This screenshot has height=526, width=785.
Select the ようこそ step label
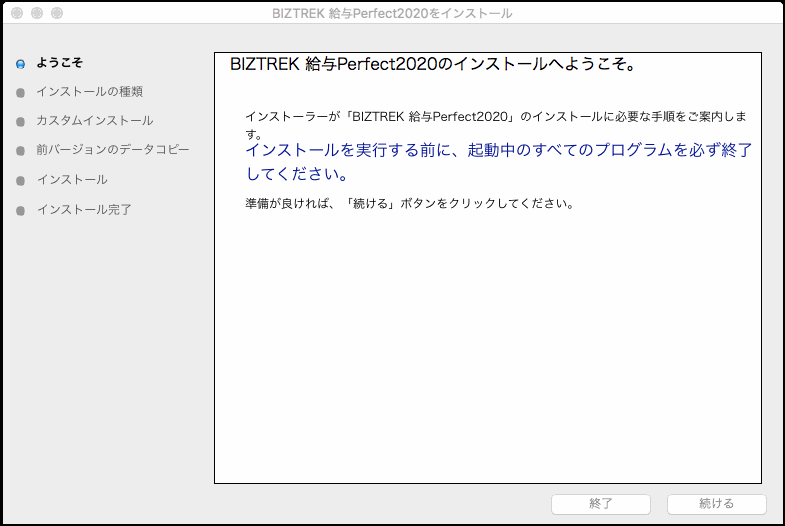pyautogui.click(x=59, y=63)
